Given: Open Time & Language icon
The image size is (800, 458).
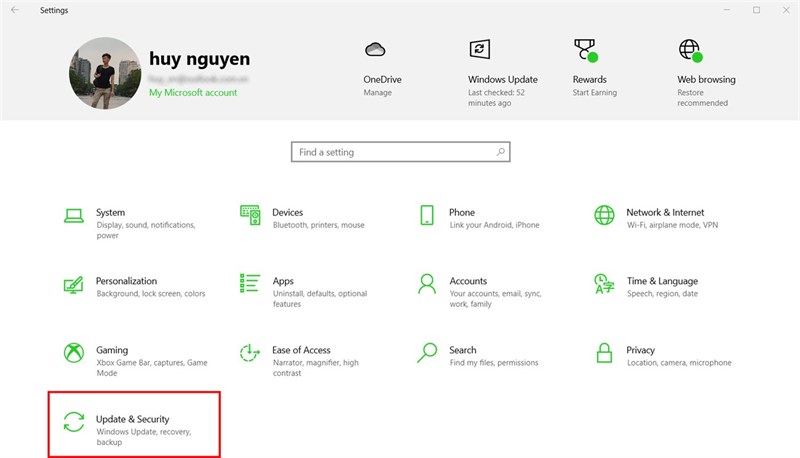Looking at the screenshot, I should click(x=604, y=284).
